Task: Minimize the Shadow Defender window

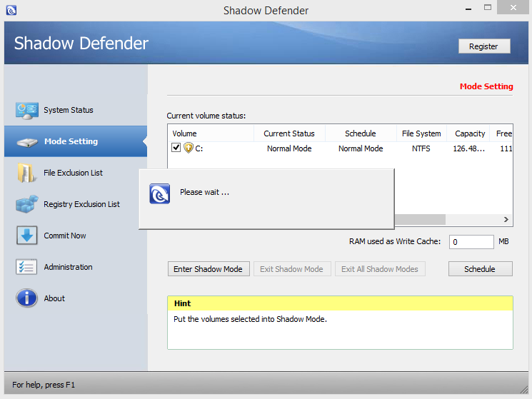Action: 468,9
